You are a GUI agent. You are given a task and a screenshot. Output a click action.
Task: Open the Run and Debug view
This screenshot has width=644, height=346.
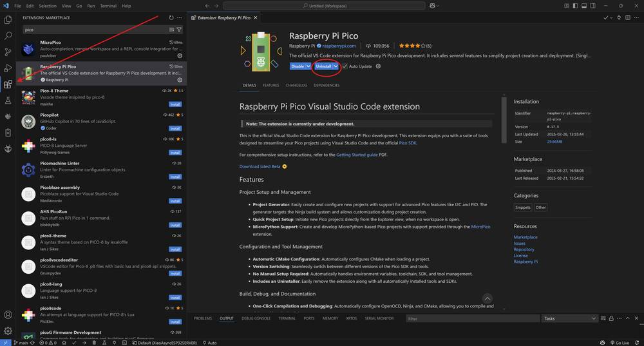8,68
